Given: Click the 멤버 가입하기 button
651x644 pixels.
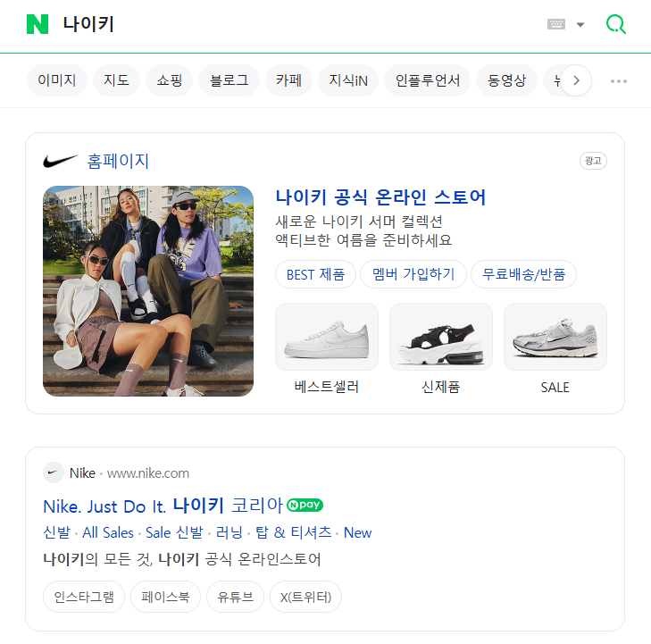Looking at the screenshot, I should coord(413,274).
